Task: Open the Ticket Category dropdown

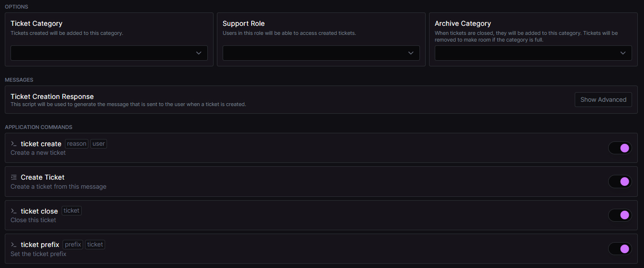Action: (109, 53)
